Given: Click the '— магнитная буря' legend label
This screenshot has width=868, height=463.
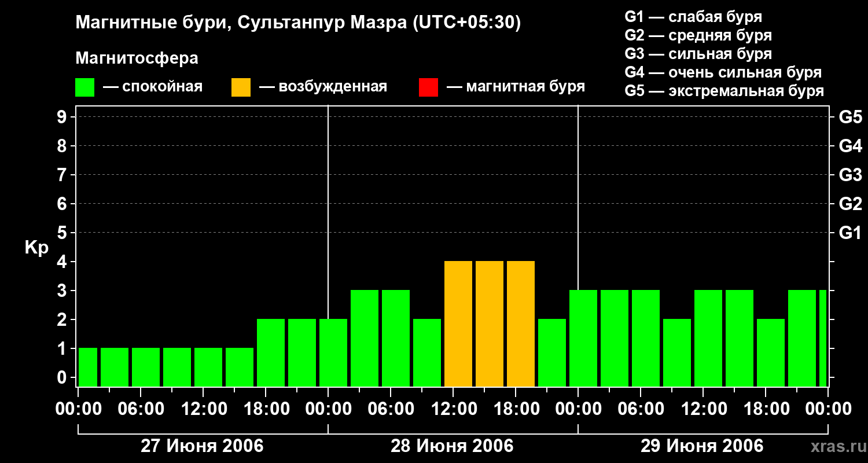Looking at the screenshot, I should (x=516, y=87).
